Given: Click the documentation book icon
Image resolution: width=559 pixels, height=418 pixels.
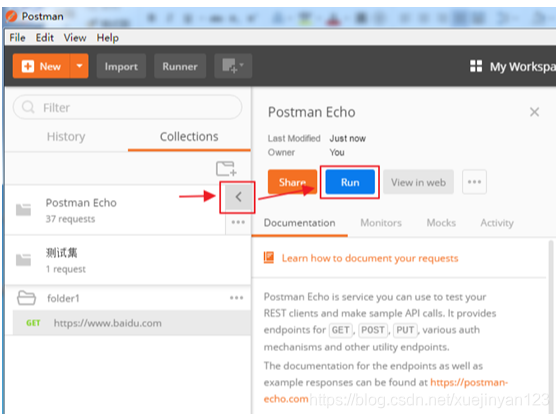Looking at the screenshot, I should click(269, 258).
